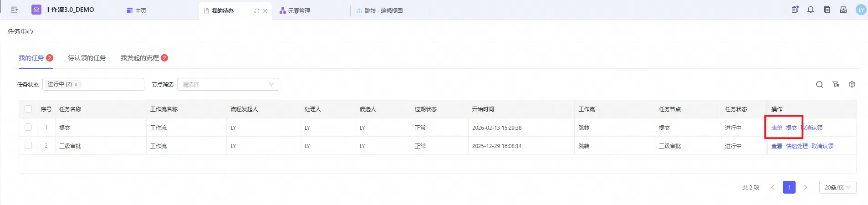Switch to 待认领的任务 tab
Screen dimensions: 868x205
tap(87, 58)
